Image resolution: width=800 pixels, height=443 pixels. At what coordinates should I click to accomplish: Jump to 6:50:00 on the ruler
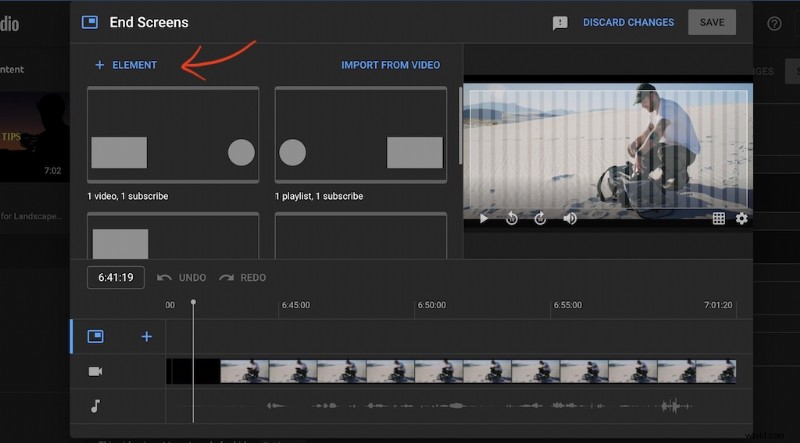[432, 305]
